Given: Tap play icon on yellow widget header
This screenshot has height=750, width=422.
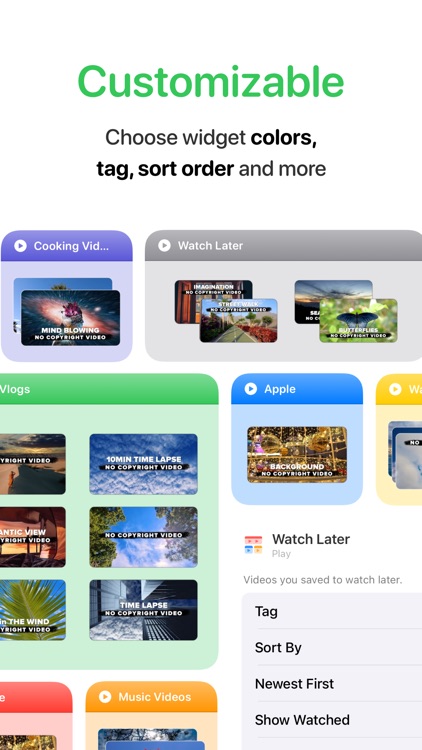Looking at the screenshot, I should [395, 389].
